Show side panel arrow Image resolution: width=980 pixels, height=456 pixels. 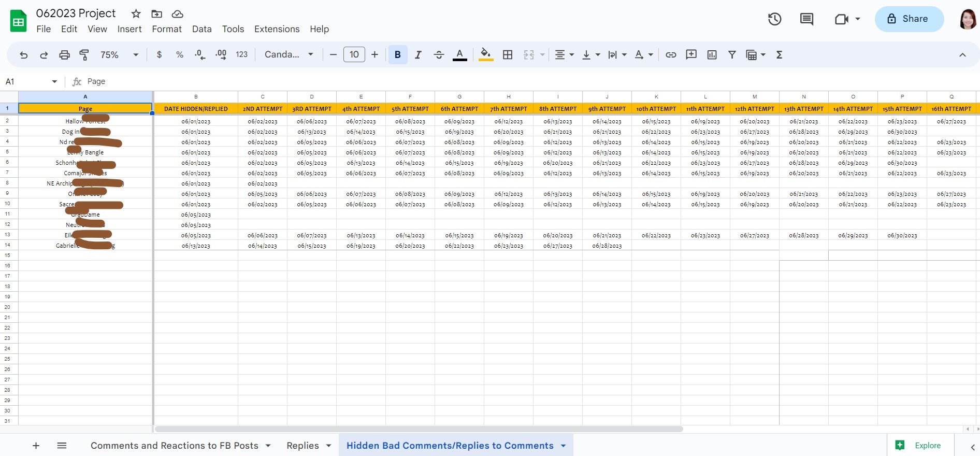click(972, 447)
